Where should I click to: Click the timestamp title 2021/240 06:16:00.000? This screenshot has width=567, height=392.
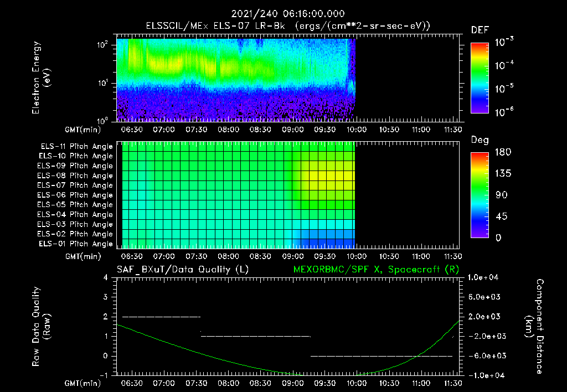click(x=288, y=14)
